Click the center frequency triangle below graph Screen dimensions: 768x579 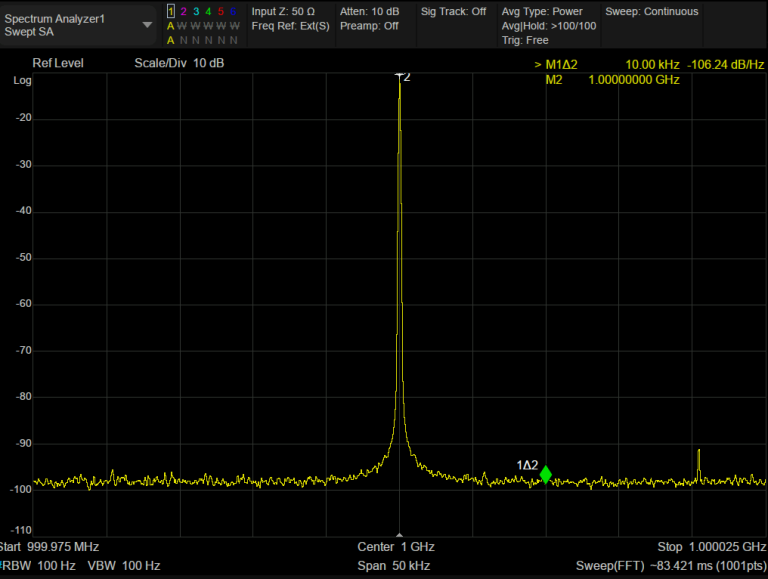399,535
